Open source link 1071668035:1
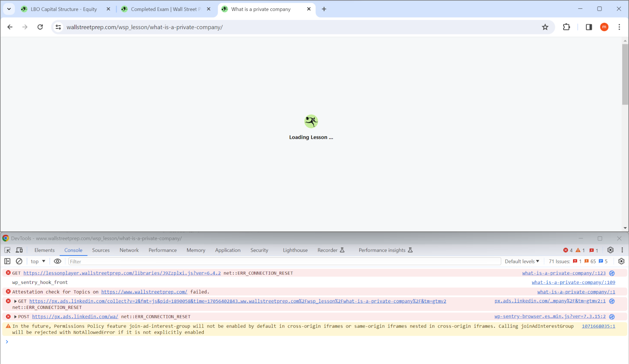This screenshot has width=629, height=364. (598, 326)
